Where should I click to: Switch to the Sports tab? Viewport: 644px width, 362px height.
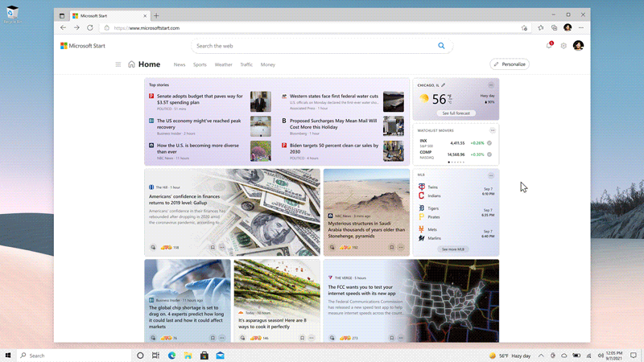tap(200, 65)
